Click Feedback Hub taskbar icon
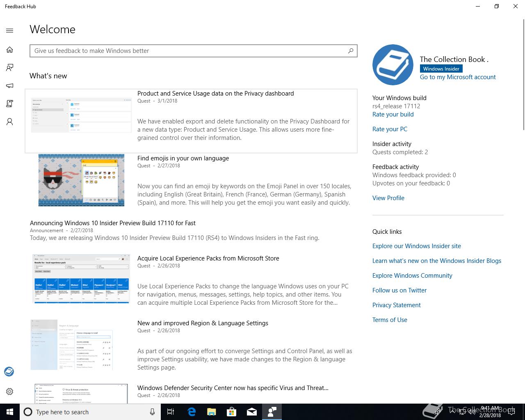The height and width of the screenshot is (420, 525). point(272,412)
